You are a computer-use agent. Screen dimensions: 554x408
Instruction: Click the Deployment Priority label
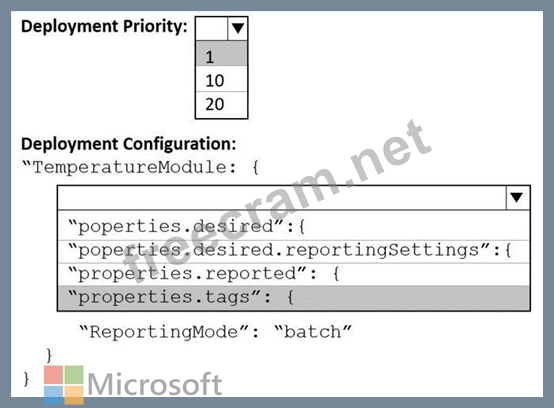(x=104, y=26)
